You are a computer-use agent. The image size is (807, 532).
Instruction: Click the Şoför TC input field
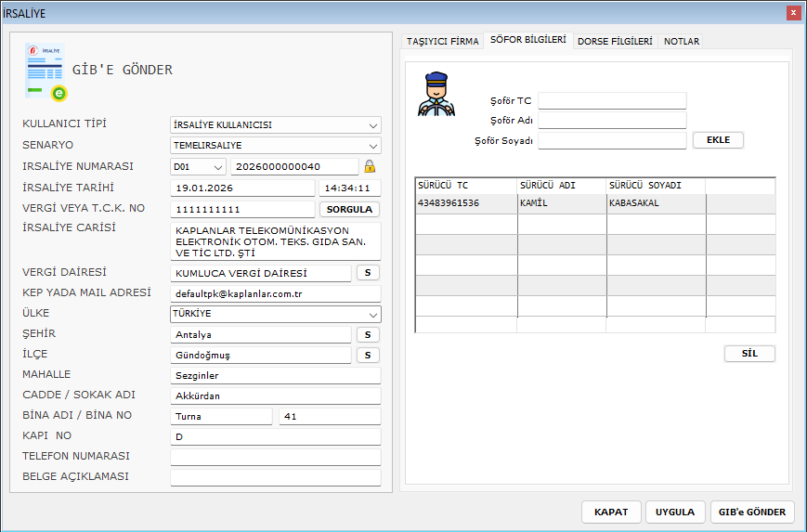tap(611, 100)
